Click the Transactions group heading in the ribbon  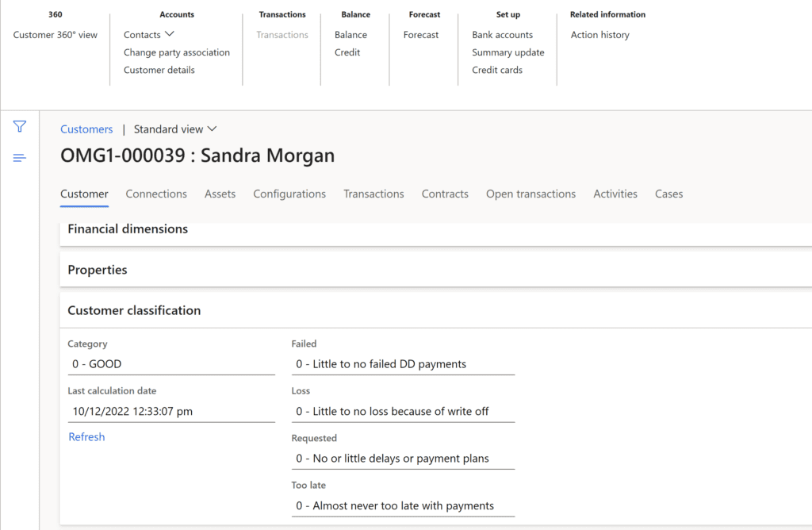(282, 14)
